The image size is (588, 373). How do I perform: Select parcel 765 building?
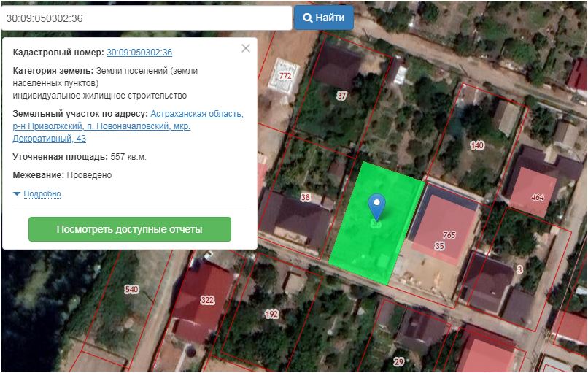449,235
